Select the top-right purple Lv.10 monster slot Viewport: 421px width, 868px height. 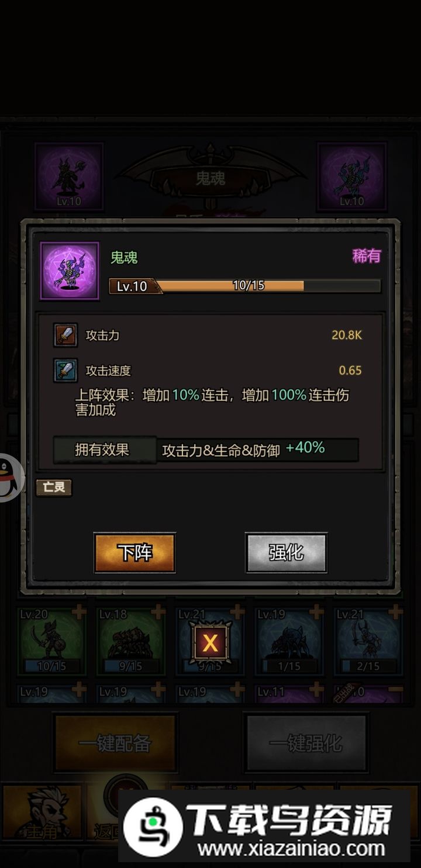(351, 176)
